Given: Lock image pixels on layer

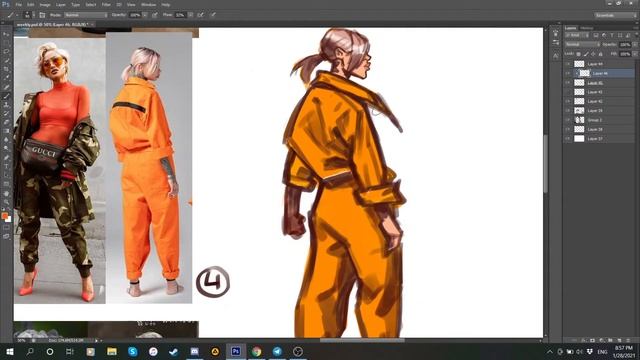Looking at the screenshot, I should pyautogui.click(x=586, y=54).
